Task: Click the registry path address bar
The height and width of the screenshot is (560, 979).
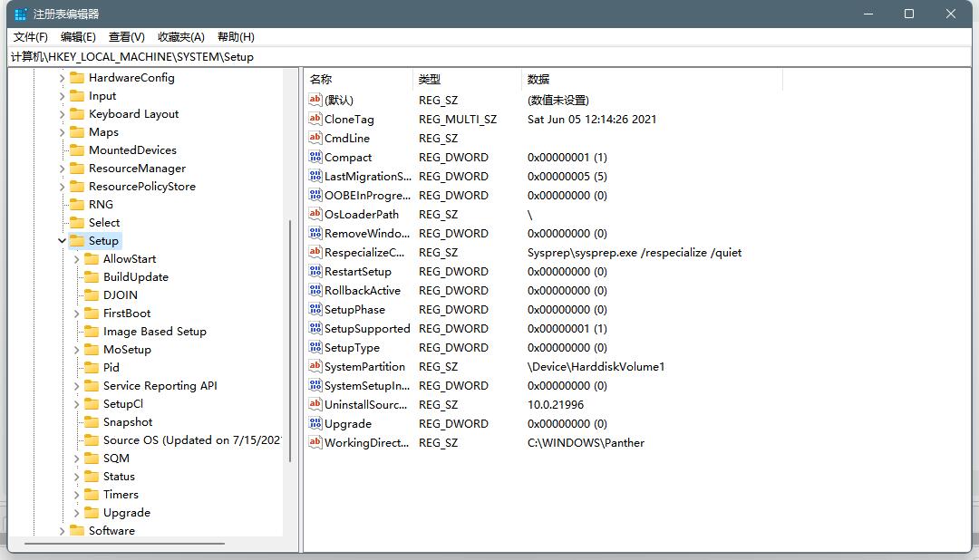Action: coord(489,57)
